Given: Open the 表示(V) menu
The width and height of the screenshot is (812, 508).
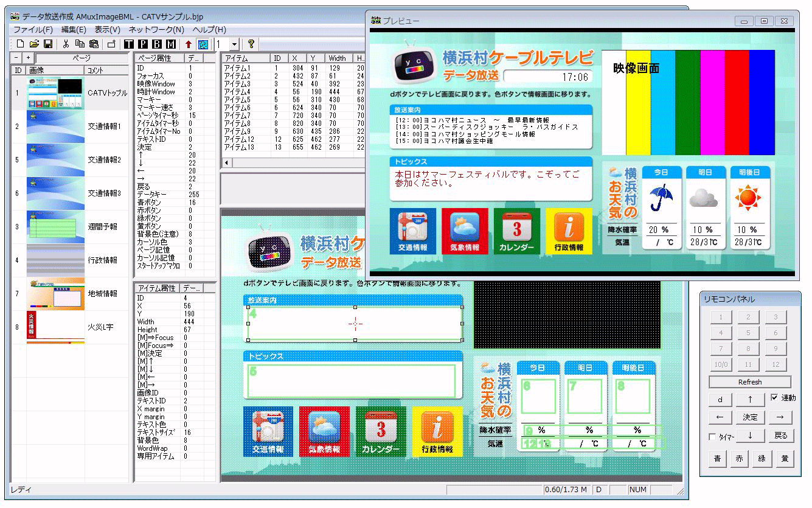Looking at the screenshot, I should point(107,29).
